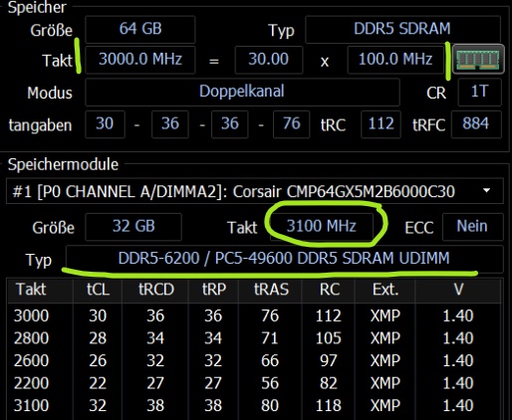The width and height of the screenshot is (512, 420).
Task: Click tCL value '28' in the 2800 row
Action: (x=98, y=338)
